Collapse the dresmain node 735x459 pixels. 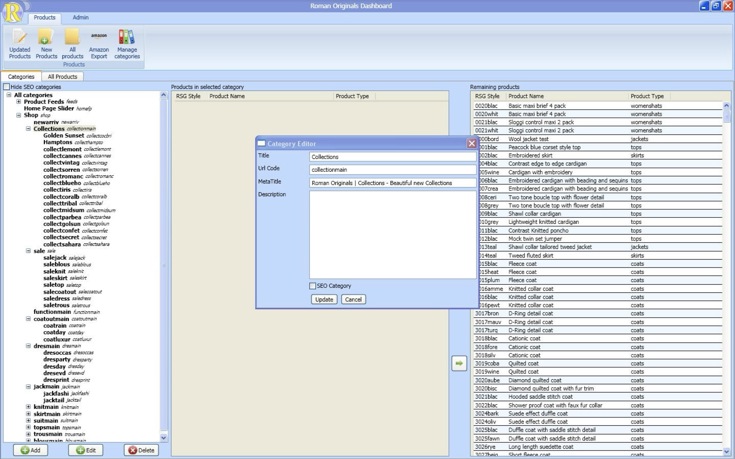tap(28, 346)
